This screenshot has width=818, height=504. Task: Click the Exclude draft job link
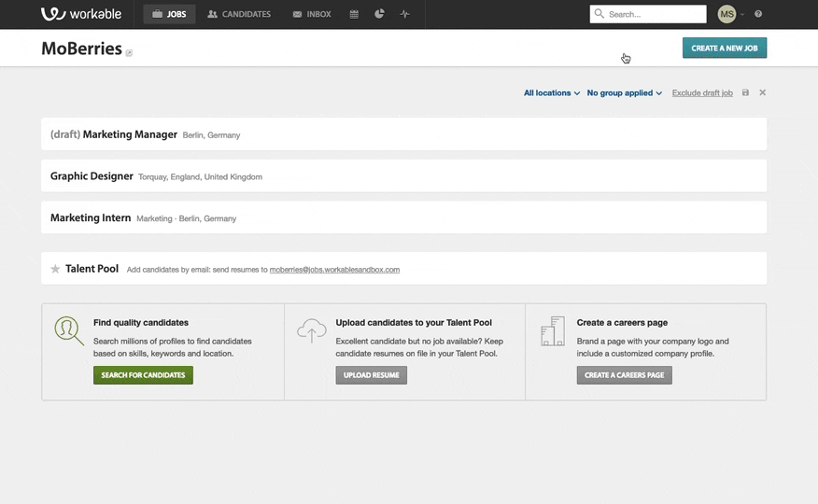click(702, 92)
